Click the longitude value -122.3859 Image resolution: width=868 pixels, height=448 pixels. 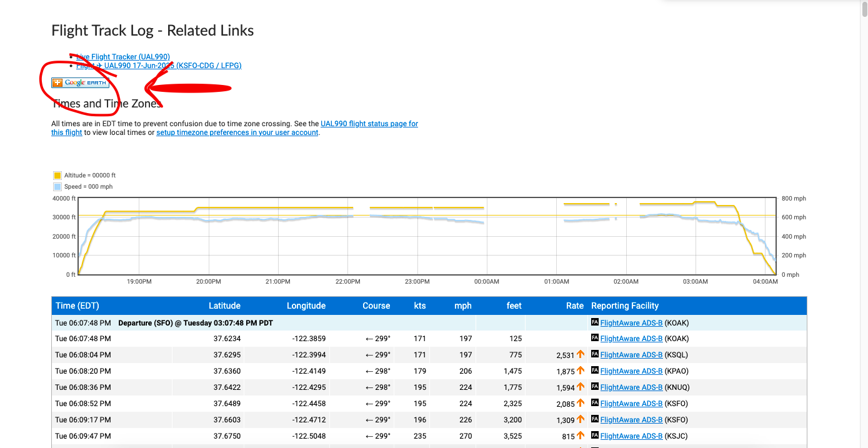(x=309, y=339)
